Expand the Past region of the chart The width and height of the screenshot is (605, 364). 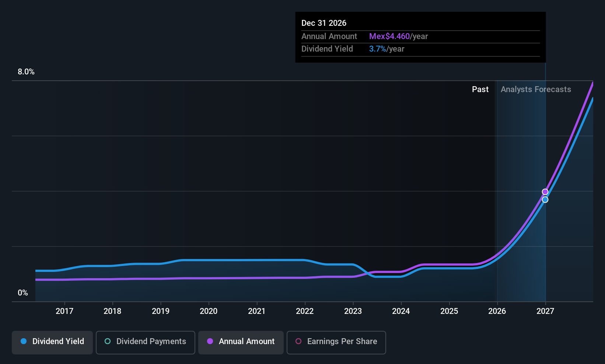[480, 89]
